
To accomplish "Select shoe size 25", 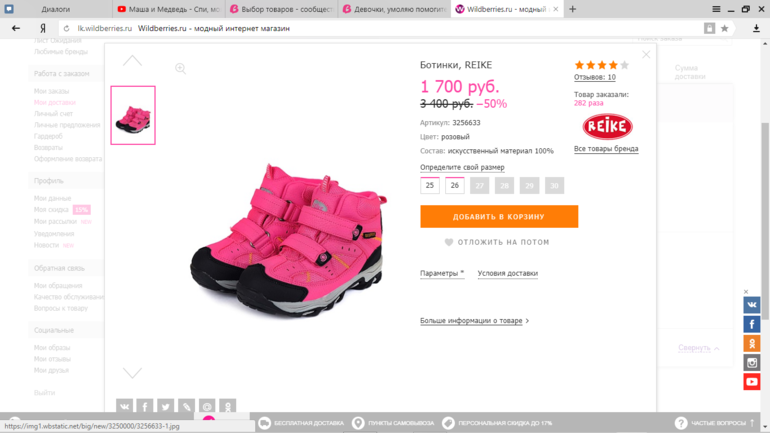I will click(430, 186).
